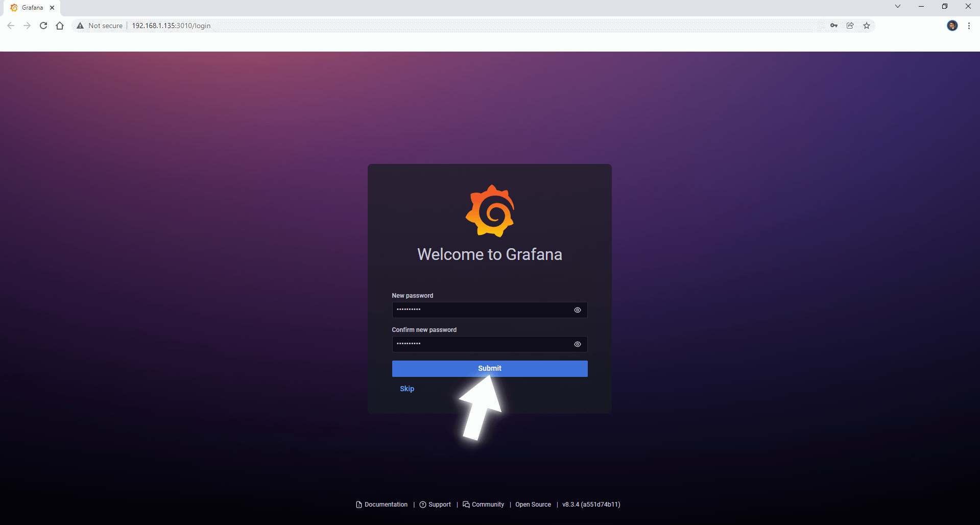This screenshot has width=980, height=525.
Task: Click the address bar URL
Action: point(171,26)
